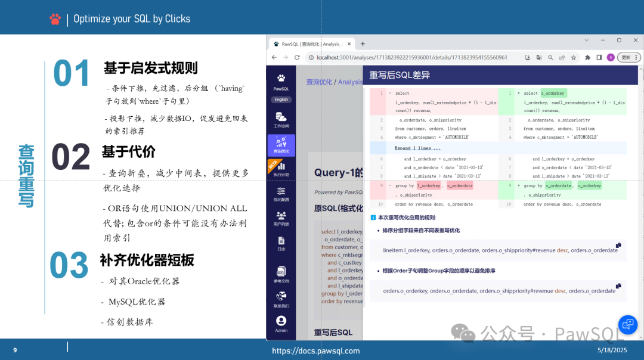Open the tab search chevron dropdown
Image resolution: width=644 pixels, height=360 pixels.
[587, 40]
